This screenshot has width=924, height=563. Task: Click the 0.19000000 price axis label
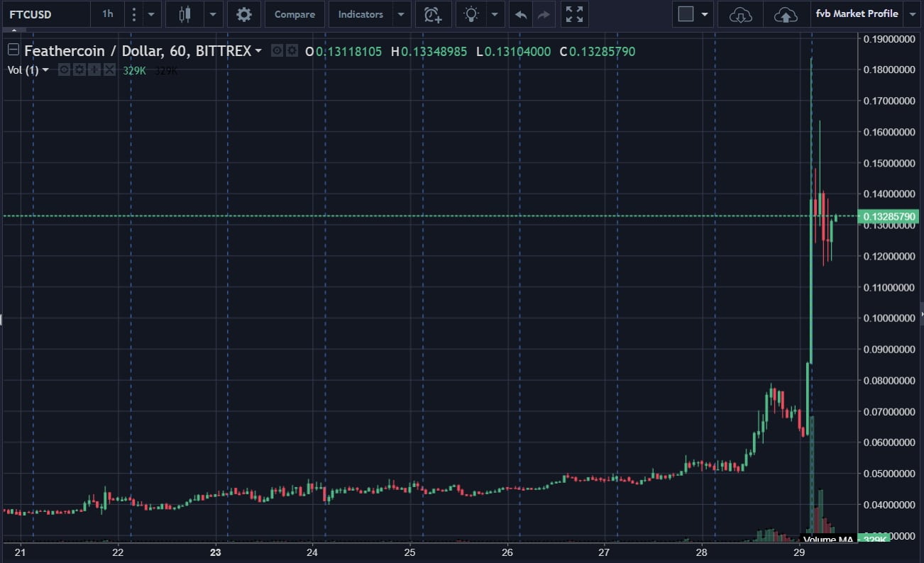click(889, 38)
